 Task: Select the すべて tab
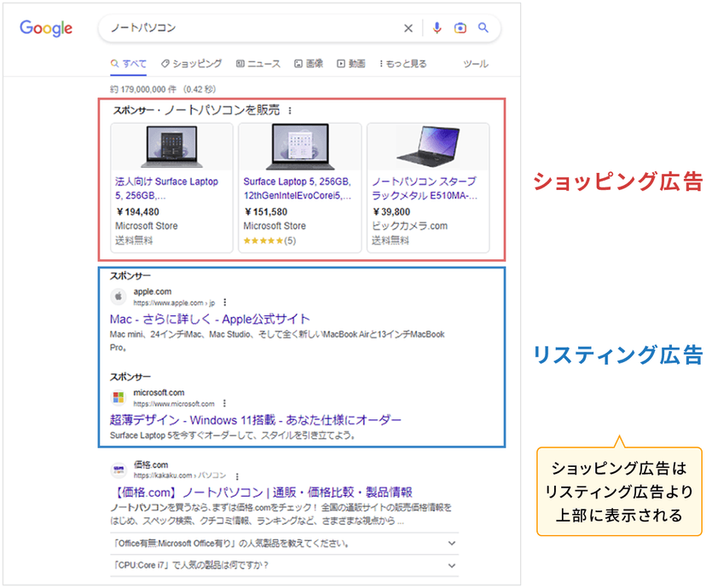tap(129, 64)
